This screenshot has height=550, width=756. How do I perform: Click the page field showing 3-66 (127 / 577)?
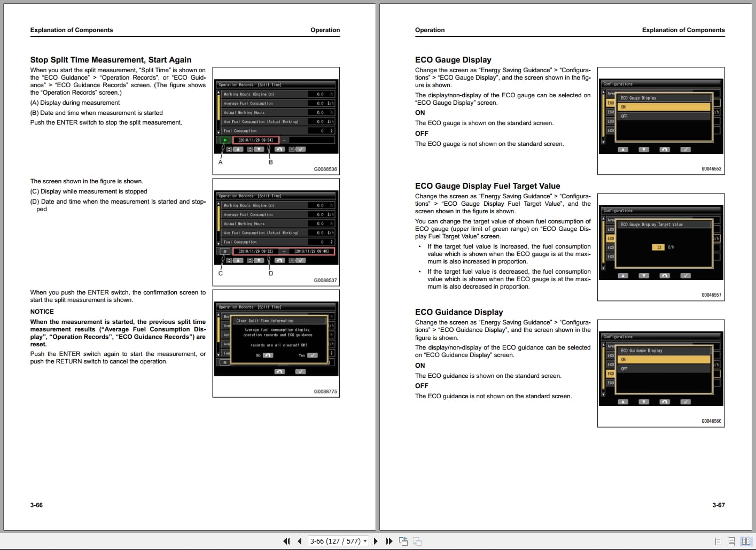339,541
